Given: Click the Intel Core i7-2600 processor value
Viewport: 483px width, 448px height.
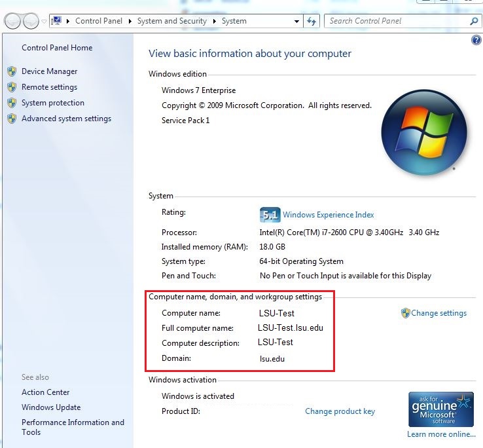Looking at the screenshot, I should (349, 233).
